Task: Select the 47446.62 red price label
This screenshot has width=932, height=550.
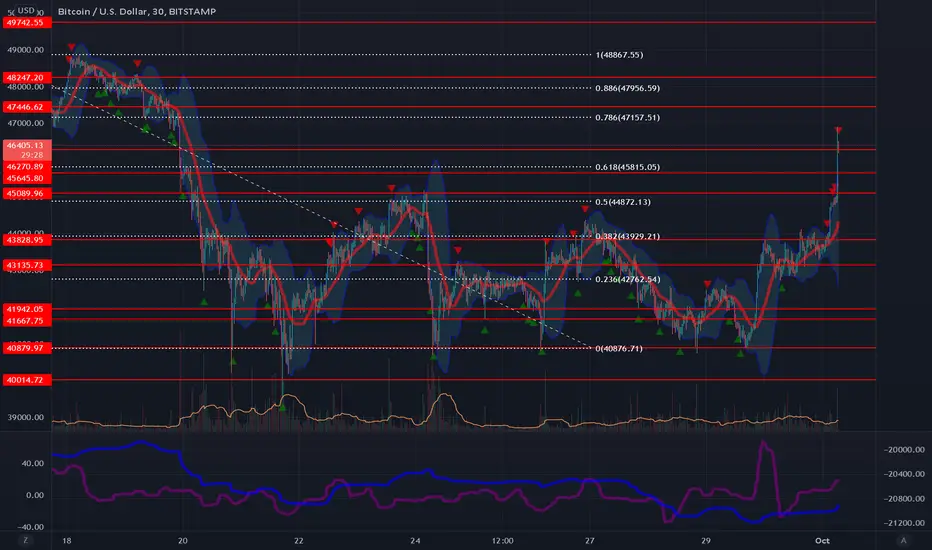Action: point(27,107)
